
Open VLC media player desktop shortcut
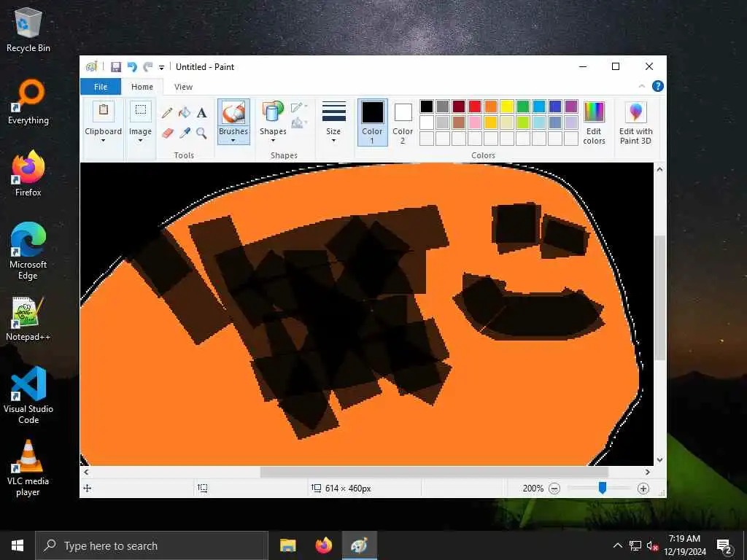tap(28, 468)
